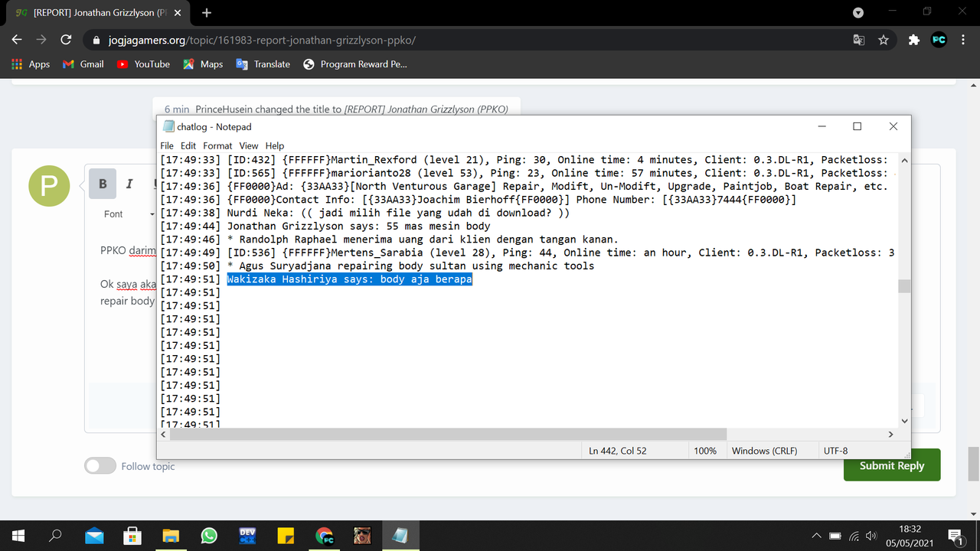Click Notepad horizontal scroll right arrow

(x=890, y=434)
